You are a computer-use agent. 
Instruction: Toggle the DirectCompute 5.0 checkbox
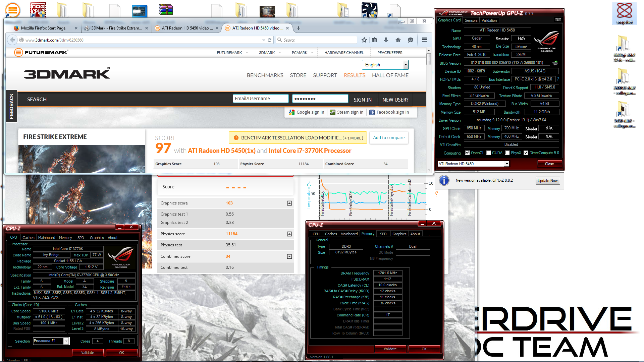tap(526, 153)
